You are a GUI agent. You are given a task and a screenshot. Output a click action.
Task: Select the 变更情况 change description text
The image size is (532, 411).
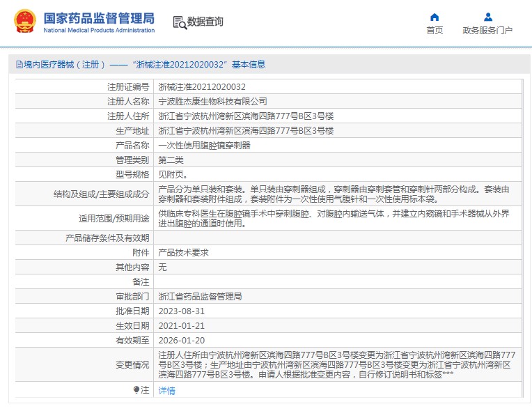tap(337, 364)
